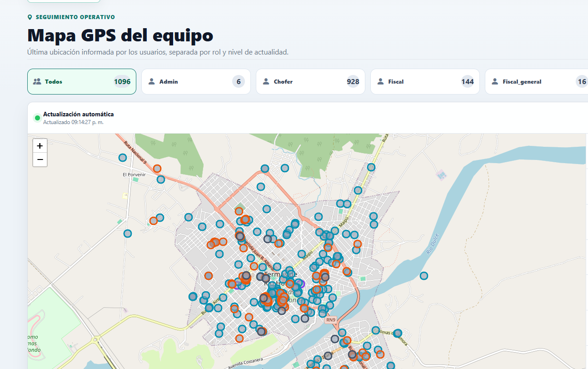Click the "Avenida Costanera" street label
Viewport: 588px width, 369px height.
[x=245, y=363]
